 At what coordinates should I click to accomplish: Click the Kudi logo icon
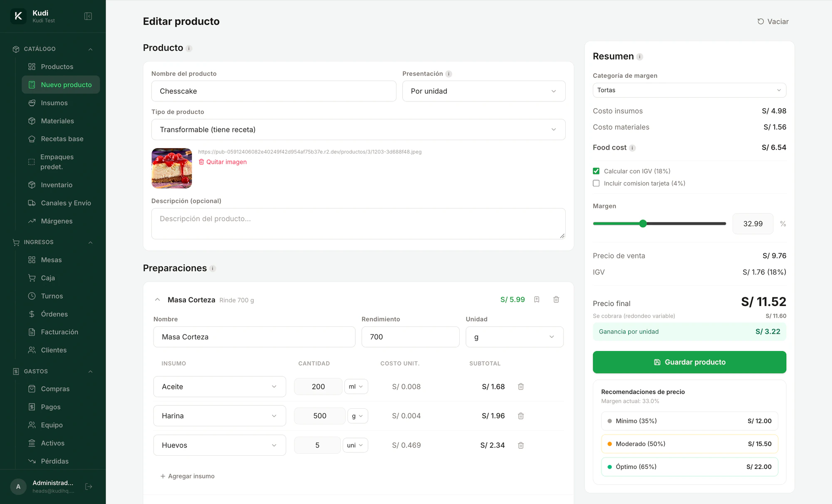click(x=18, y=16)
